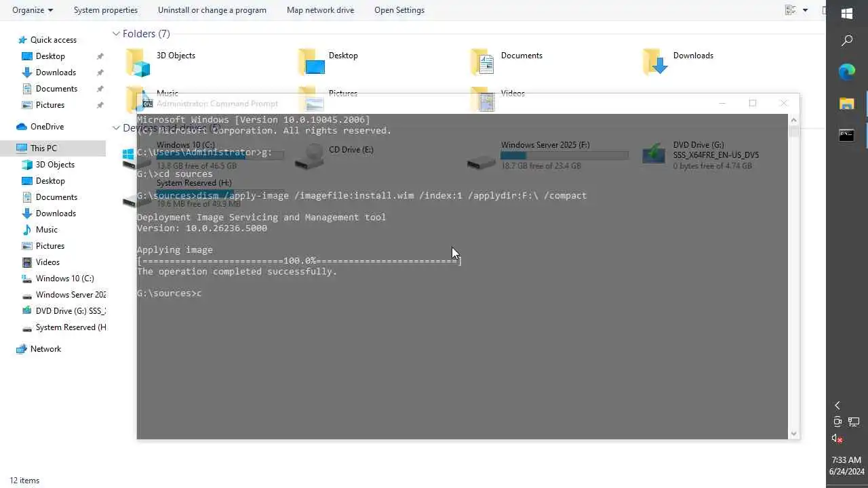Click the change view icon
The width and height of the screenshot is (868, 488).
(790, 10)
